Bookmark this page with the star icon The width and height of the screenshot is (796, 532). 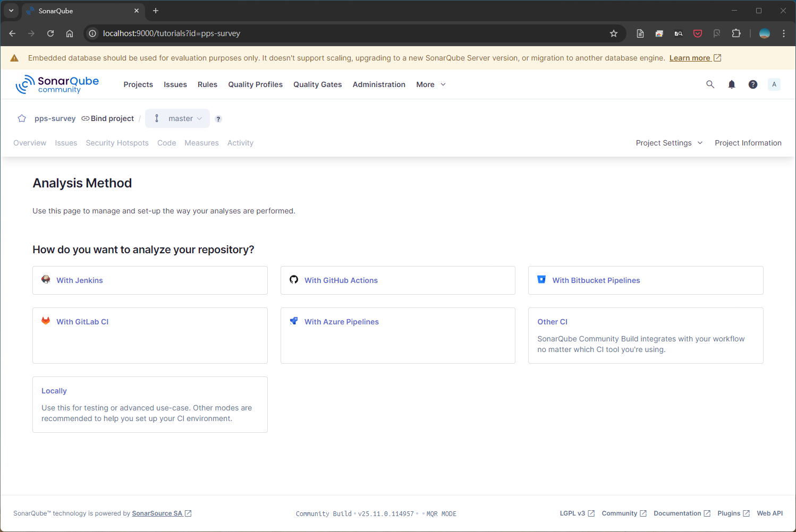click(x=614, y=33)
